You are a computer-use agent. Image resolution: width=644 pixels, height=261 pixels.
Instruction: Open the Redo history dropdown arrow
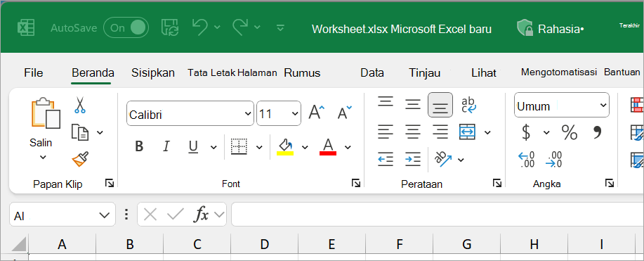257,27
